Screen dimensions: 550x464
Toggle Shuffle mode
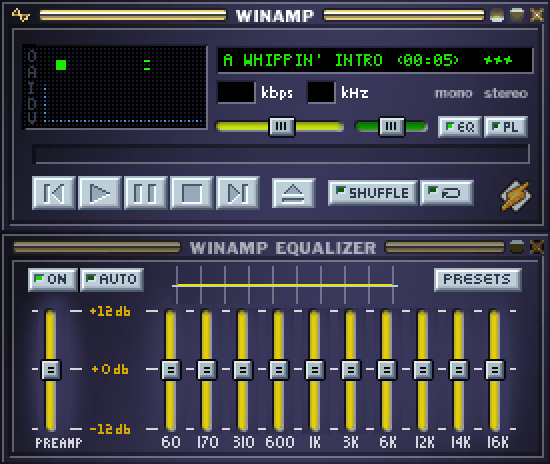[x=373, y=193]
